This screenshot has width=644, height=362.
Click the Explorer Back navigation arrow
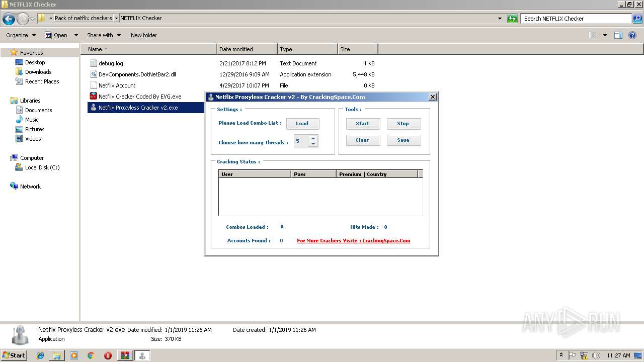point(9,19)
